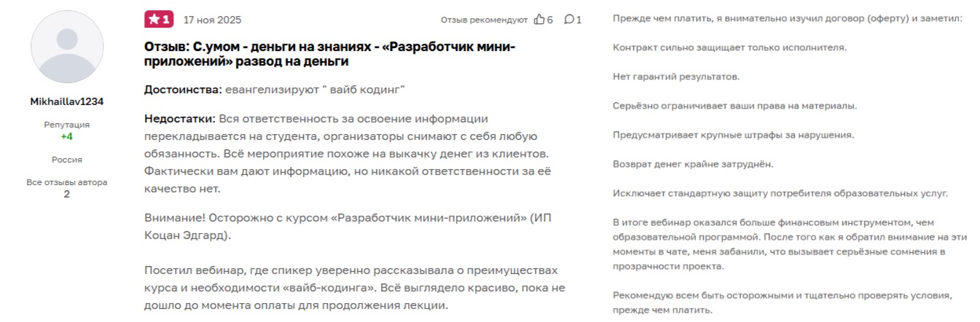Image resolution: width=980 pixels, height=322 pixels.
Task: Click the "Россия" country label
Action: (x=67, y=160)
